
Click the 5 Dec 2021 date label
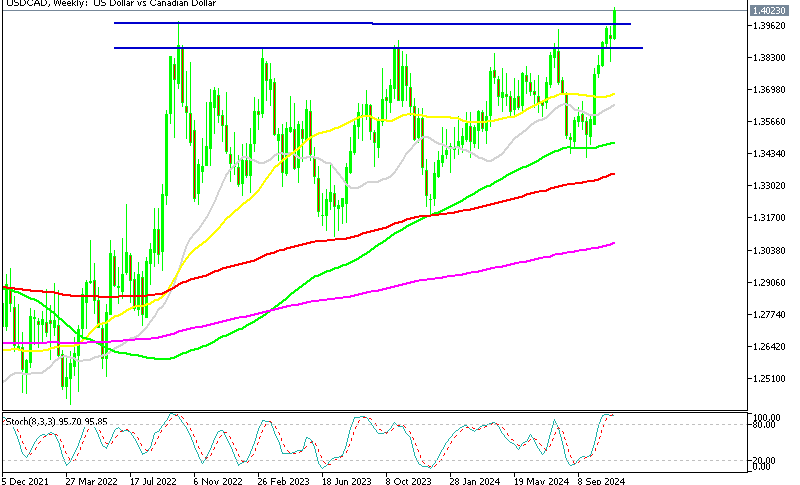(26, 480)
